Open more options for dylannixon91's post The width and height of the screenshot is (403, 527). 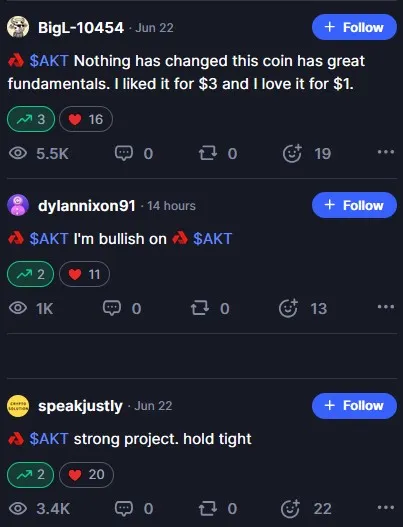(386, 307)
